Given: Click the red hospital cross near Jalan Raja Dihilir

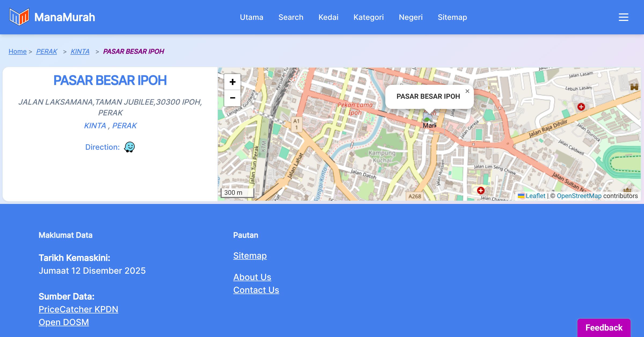Looking at the screenshot, I should tap(581, 107).
